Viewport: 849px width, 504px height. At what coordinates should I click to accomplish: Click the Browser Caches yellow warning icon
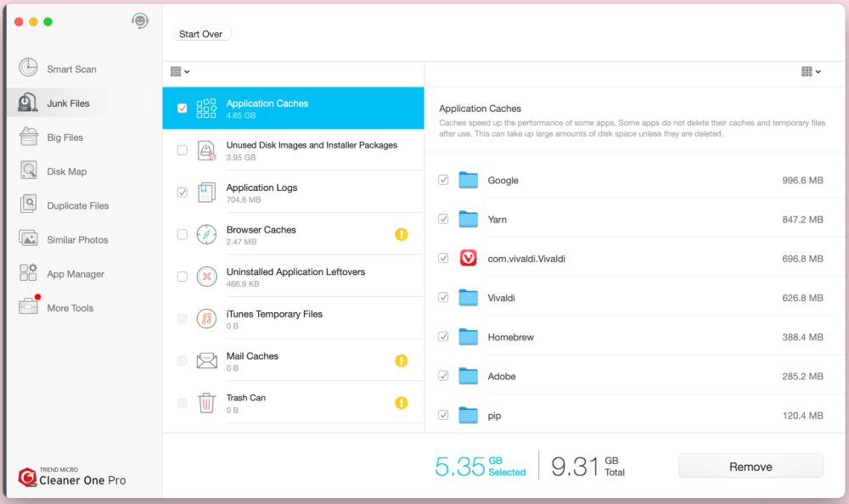(x=402, y=234)
